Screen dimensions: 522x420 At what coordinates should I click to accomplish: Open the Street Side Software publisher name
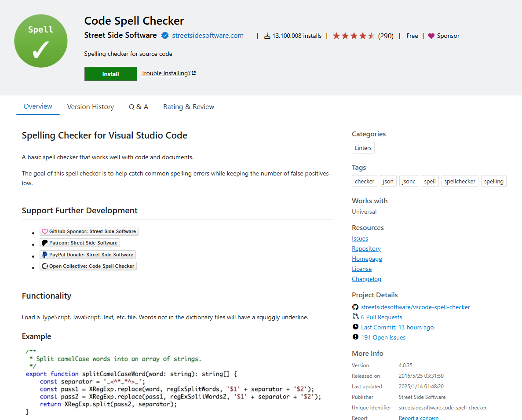[120, 35]
